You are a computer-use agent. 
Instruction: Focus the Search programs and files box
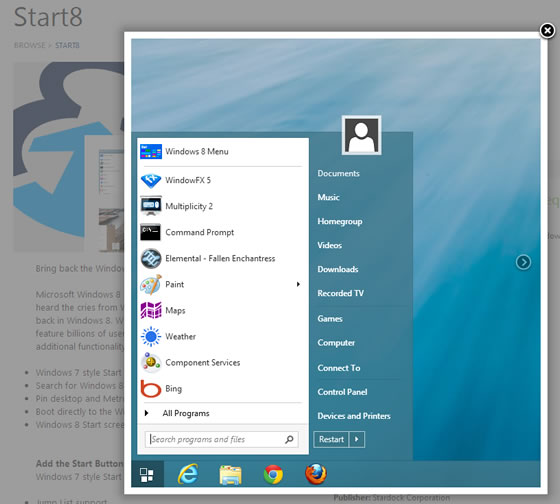click(x=221, y=439)
